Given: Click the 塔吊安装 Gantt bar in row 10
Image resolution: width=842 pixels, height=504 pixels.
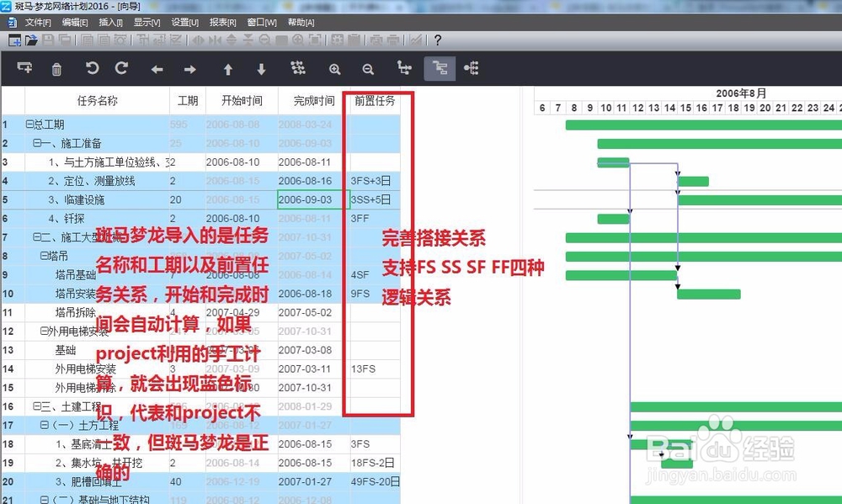Looking at the screenshot, I should pos(709,294).
